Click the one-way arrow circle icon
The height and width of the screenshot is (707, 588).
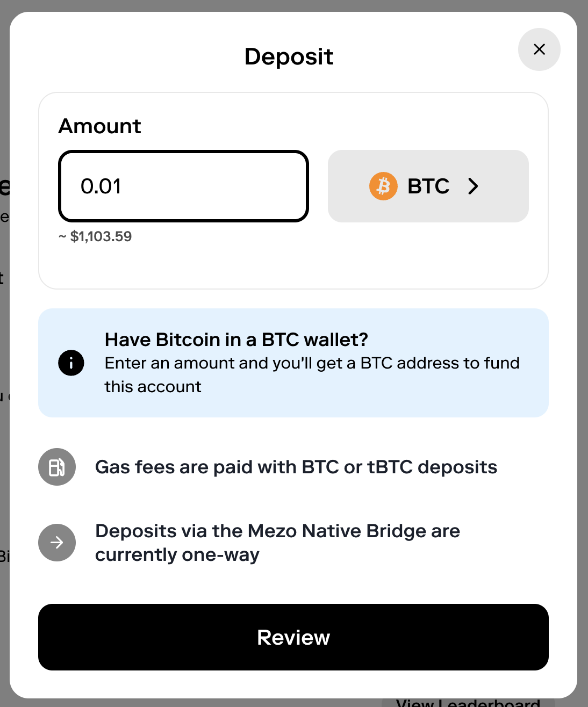(57, 543)
